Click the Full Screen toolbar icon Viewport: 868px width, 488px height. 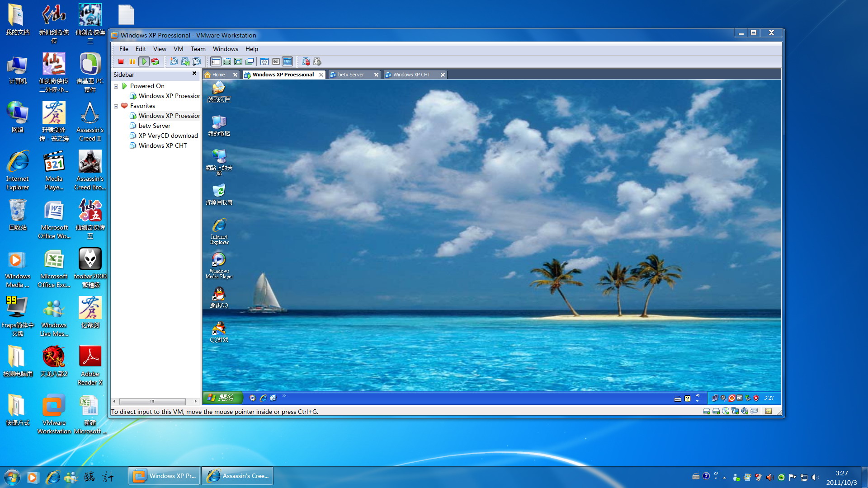pos(238,61)
